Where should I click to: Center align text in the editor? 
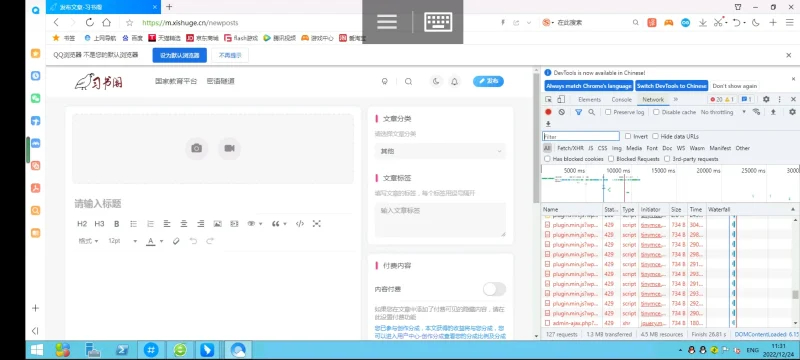[x=184, y=224]
